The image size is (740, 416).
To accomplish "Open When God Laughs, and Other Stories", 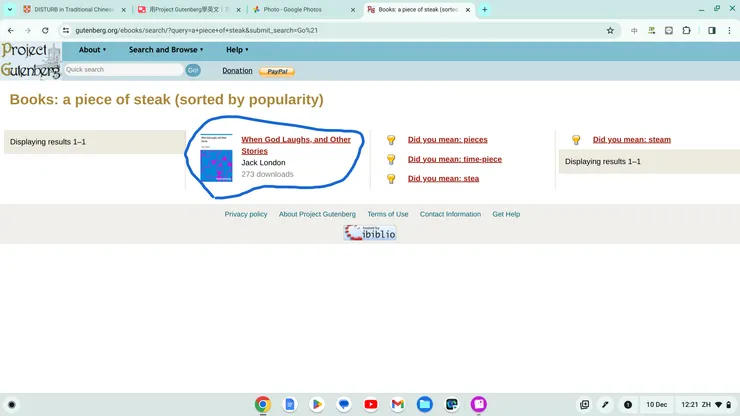I will pyautogui.click(x=296, y=145).
